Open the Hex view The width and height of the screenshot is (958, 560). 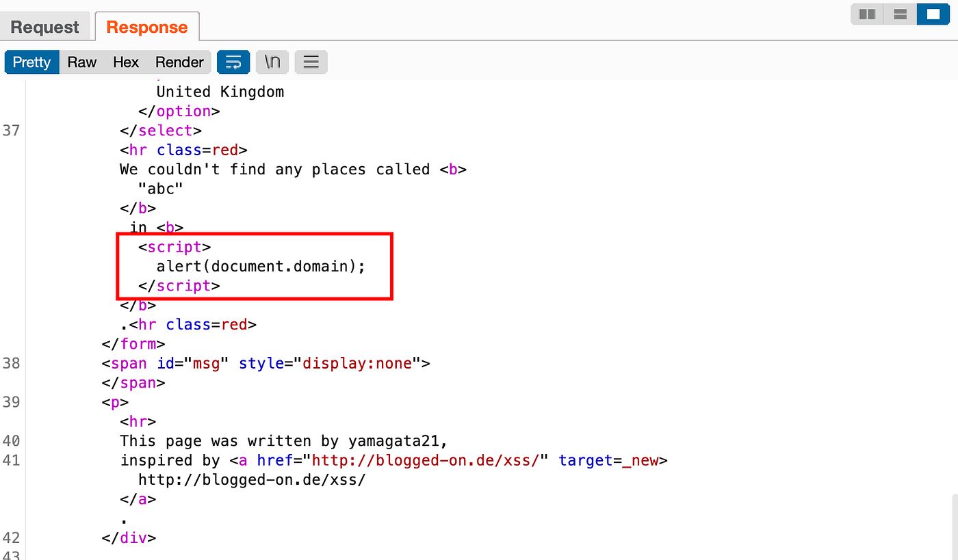pyautogui.click(x=126, y=62)
